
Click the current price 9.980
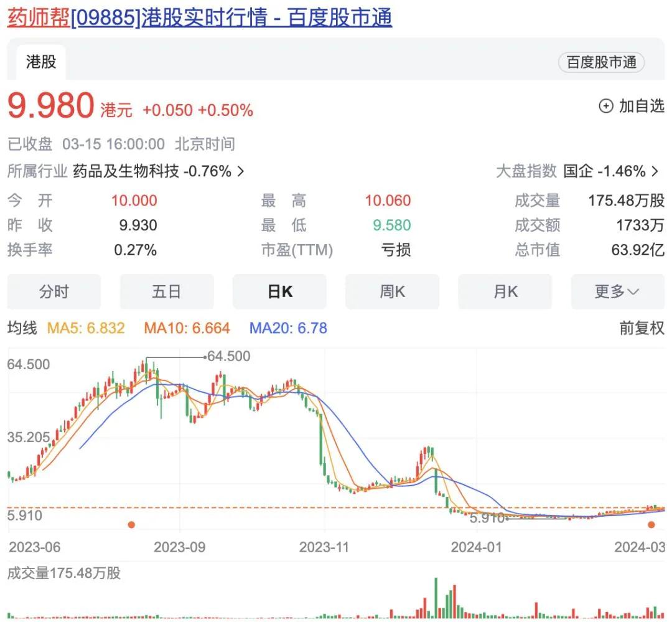coord(50,105)
